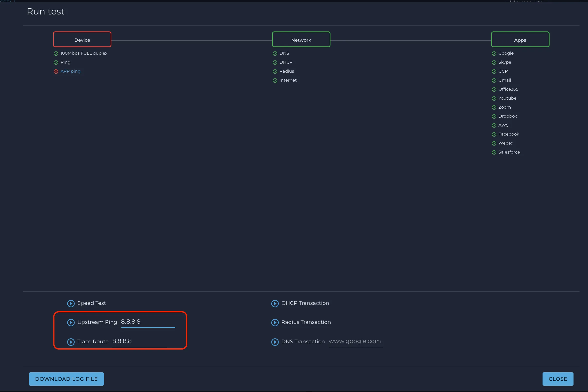Image resolution: width=588 pixels, height=392 pixels.
Task: Click the check icon next to 100Mbps FULL duplex
Action: [x=56, y=53]
